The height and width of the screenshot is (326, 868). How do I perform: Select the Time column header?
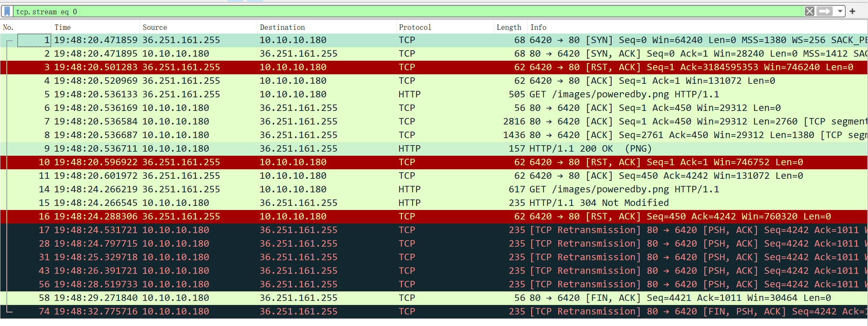[x=63, y=27]
